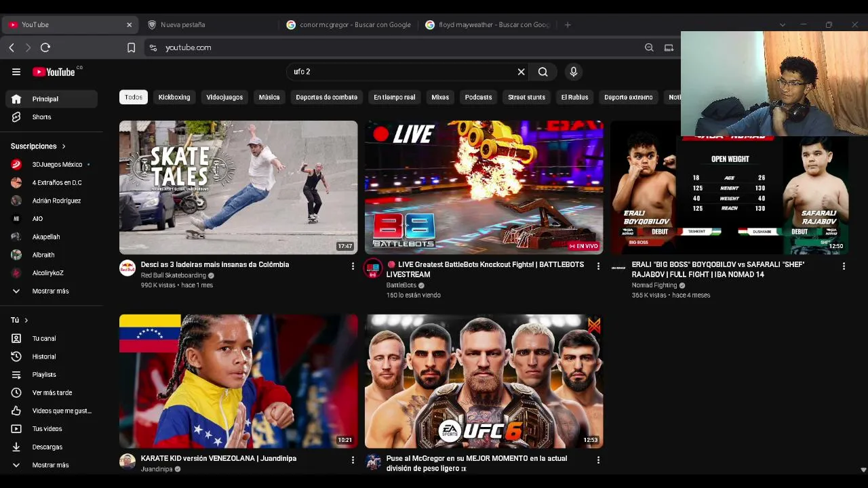This screenshot has height=488, width=868.
Task: Filter by Deporte extremo chip
Action: pos(628,97)
